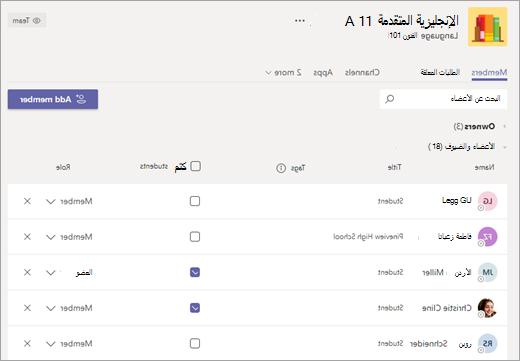Click the Miller name text
This screenshot has height=361, width=520.
tap(433, 273)
